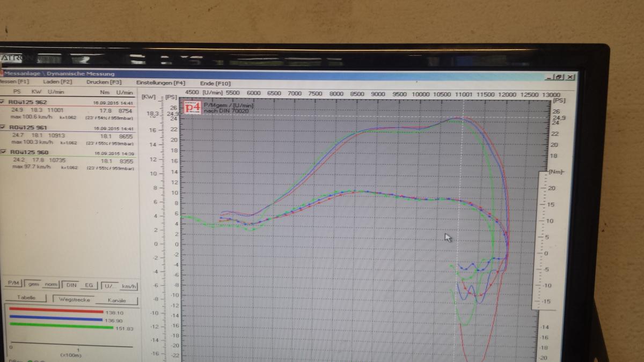
Task: Click the red p4 logo icon
Action: coord(192,107)
